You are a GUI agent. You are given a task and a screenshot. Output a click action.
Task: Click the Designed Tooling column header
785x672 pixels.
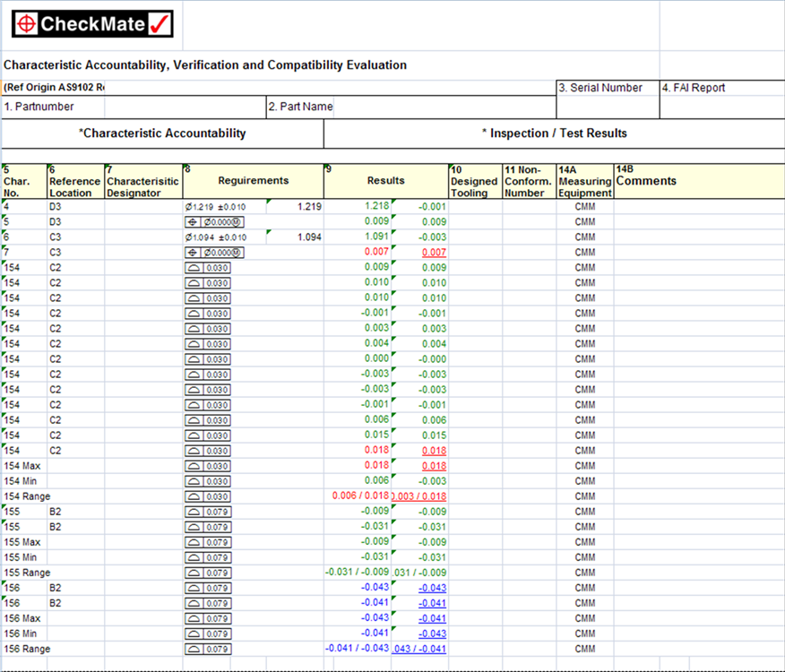tap(474, 181)
